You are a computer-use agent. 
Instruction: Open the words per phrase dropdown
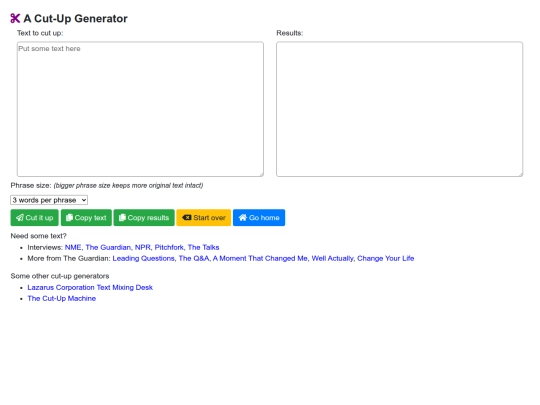[x=49, y=200]
